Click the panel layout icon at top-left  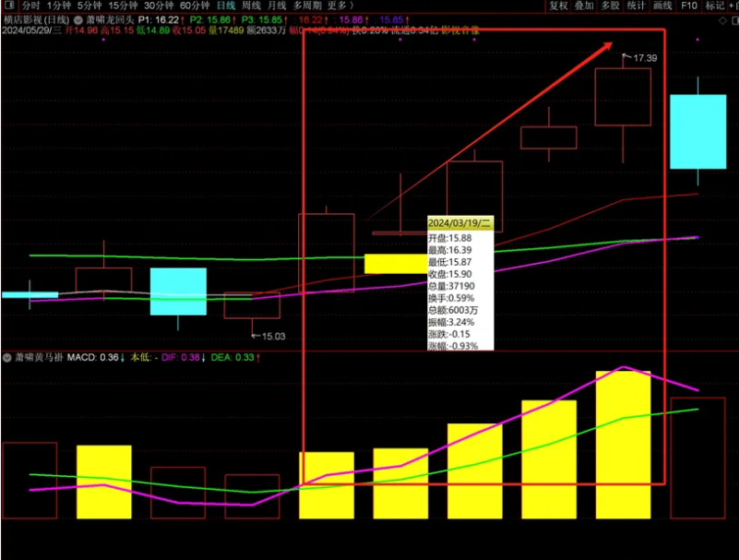tap(8, 6)
